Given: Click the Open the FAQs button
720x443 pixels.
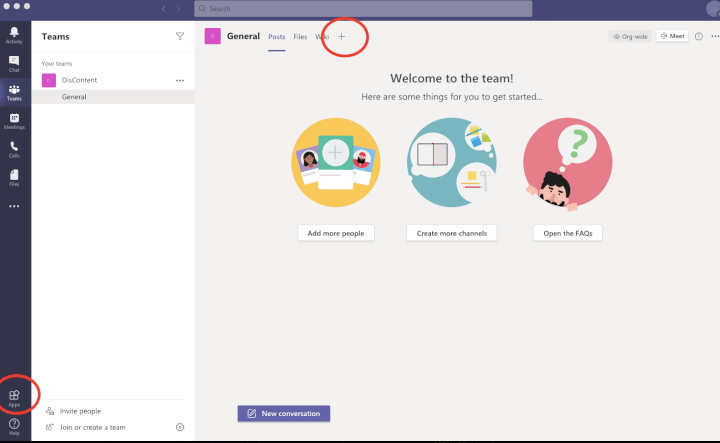Looking at the screenshot, I should coord(568,233).
